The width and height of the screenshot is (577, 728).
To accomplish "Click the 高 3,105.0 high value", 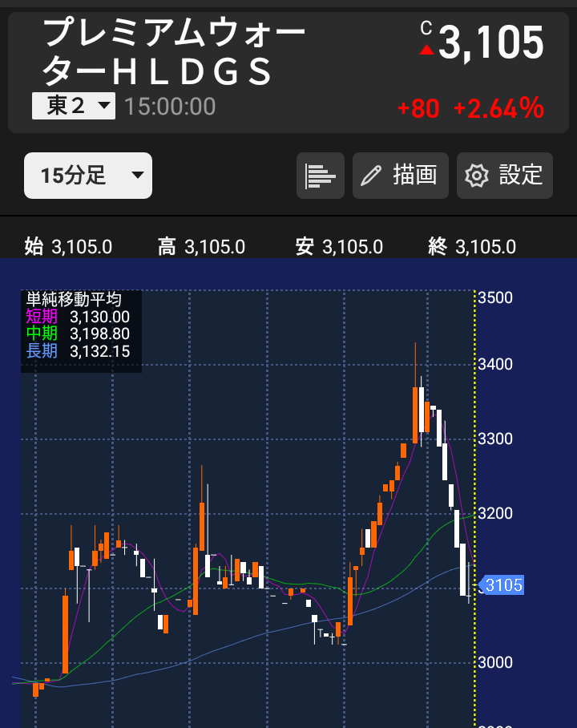I will 201,246.
